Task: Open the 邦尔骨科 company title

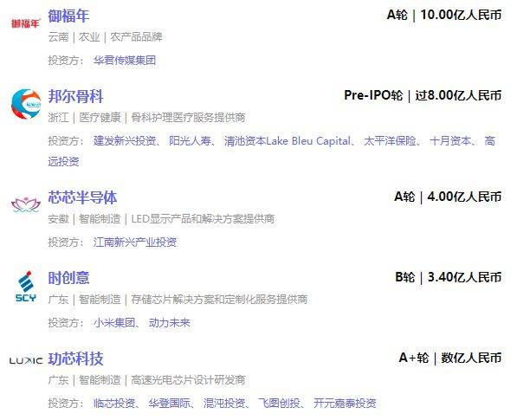Action: pyautogui.click(x=75, y=96)
